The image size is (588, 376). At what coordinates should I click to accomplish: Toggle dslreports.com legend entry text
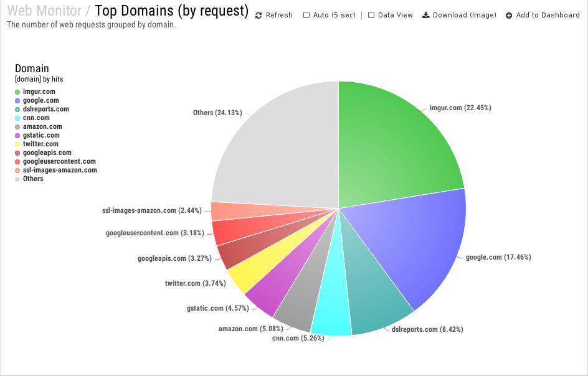(x=45, y=109)
